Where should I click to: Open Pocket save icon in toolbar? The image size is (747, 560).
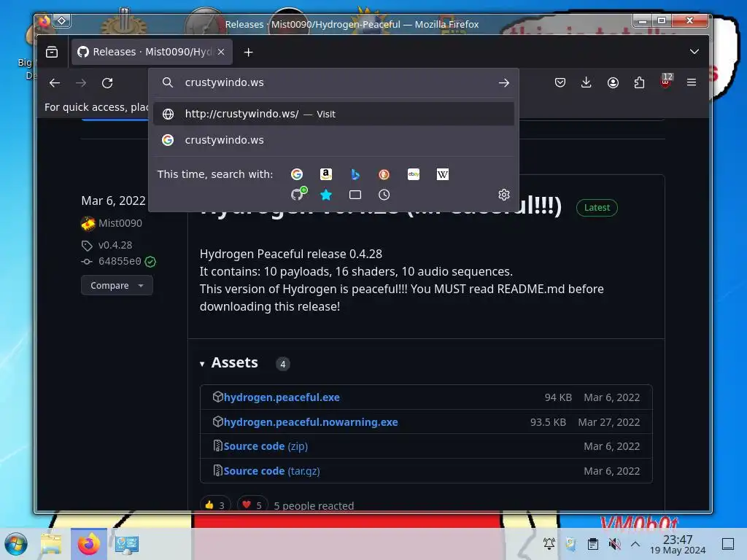tap(560, 83)
